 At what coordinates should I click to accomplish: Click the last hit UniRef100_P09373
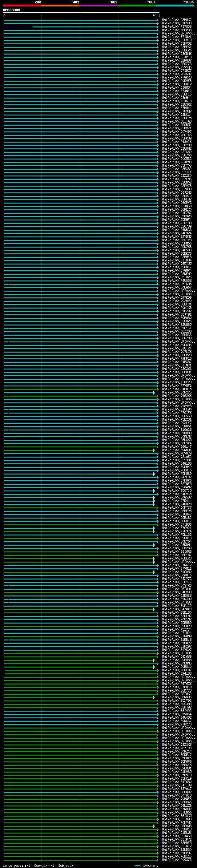coord(177,860)
